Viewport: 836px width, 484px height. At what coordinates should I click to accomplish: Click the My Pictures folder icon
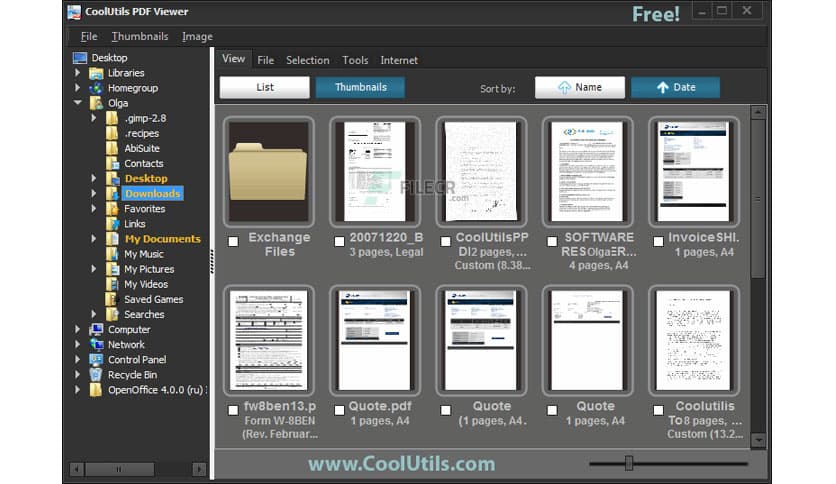(x=112, y=269)
